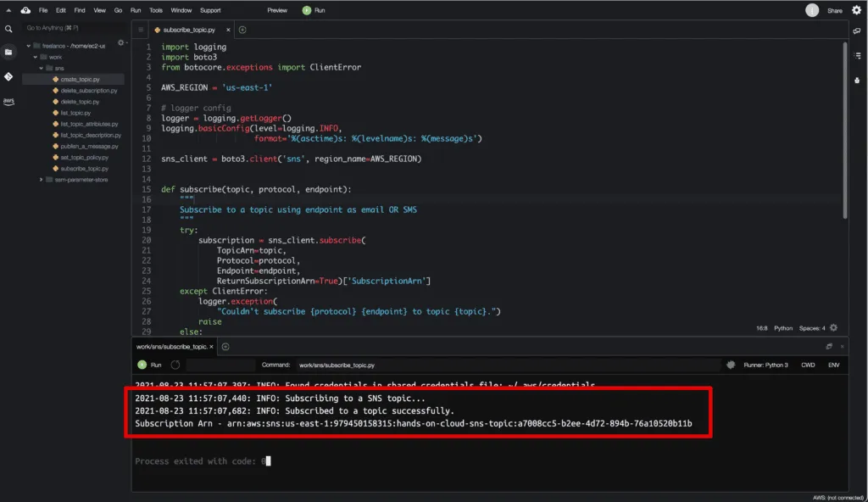Viewport: 868px width, 502px height.
Task: Open the source control sidebar icon
Action: tap(8, 76)
